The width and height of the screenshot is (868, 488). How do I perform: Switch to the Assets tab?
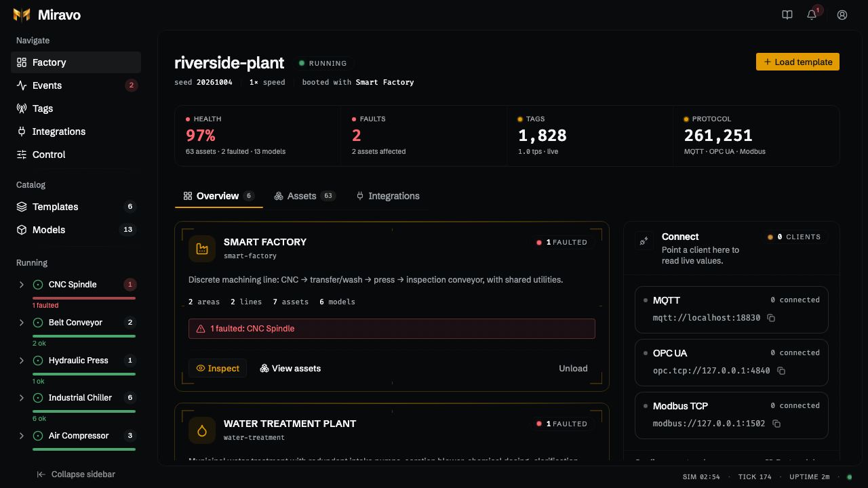point(304,196)
